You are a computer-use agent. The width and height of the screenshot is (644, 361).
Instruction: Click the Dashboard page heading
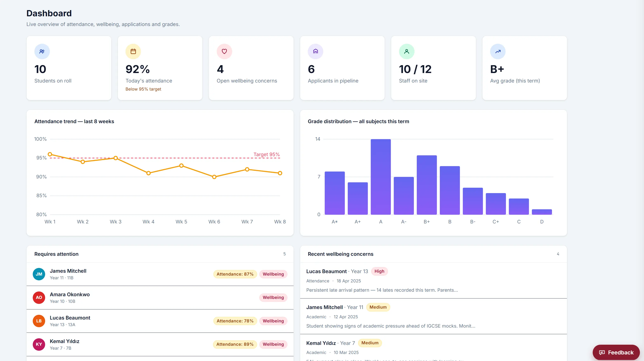pyautogui.click(x=49, y=13)
